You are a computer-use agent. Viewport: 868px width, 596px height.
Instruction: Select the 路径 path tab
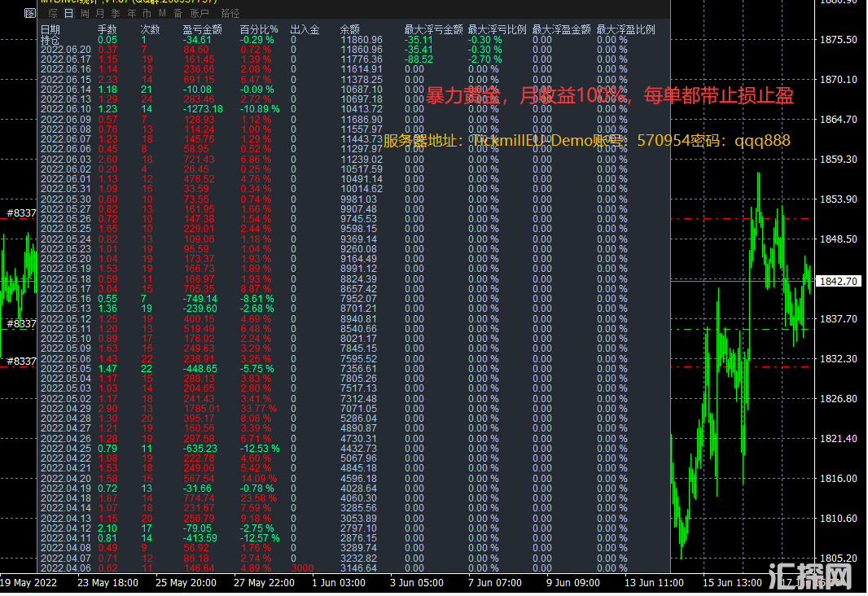[x=230, y=13]
